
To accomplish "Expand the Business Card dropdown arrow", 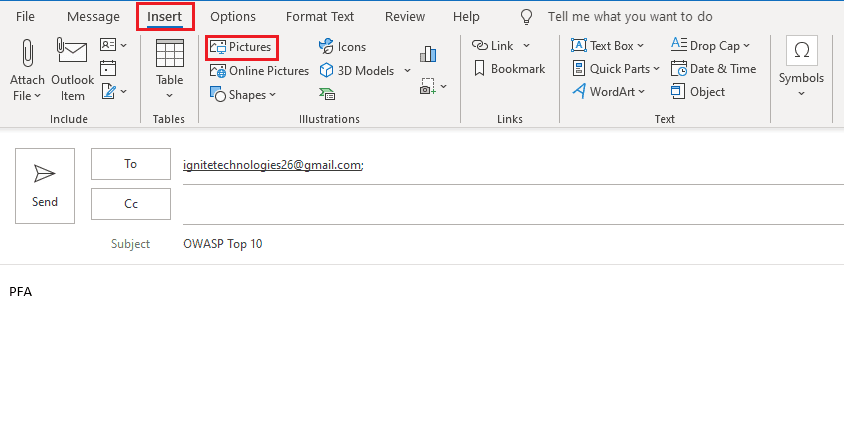I will [x=123, y=45].
